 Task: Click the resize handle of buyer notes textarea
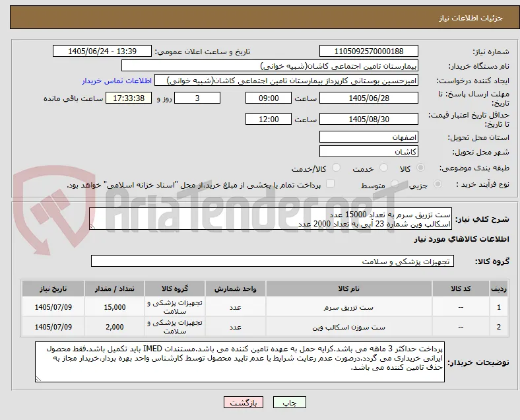38,379
